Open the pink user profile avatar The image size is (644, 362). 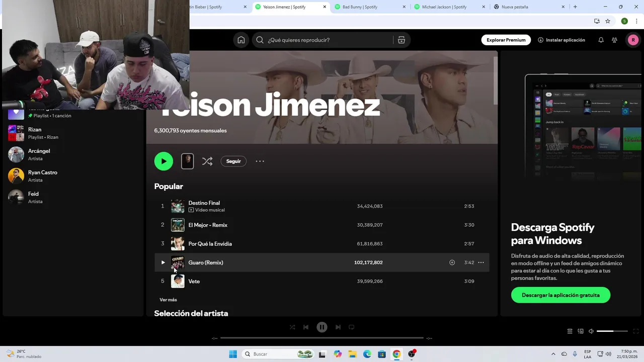(x=633, y=40)
